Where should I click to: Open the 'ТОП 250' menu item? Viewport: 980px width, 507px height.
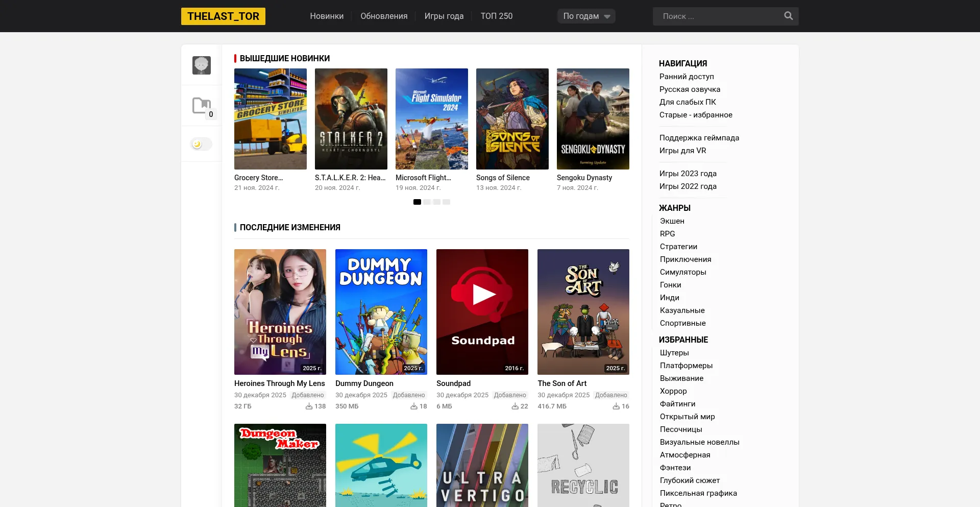(x=497, y=16)
